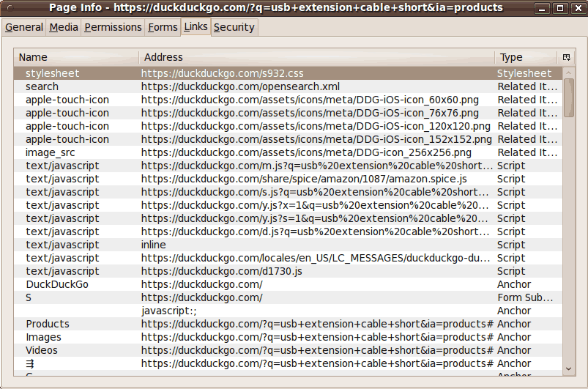This screenshot has height=389, width=588.
Task: Maximize the Page Info window
Action: [x=560, y=8]
